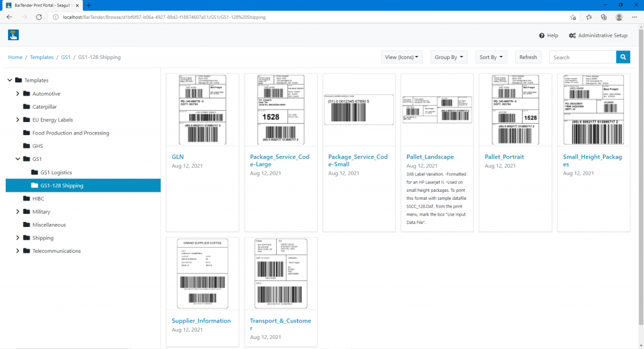Open Supplier_Information template link
This screenshot has width=644, height=349.
(201, 321)
